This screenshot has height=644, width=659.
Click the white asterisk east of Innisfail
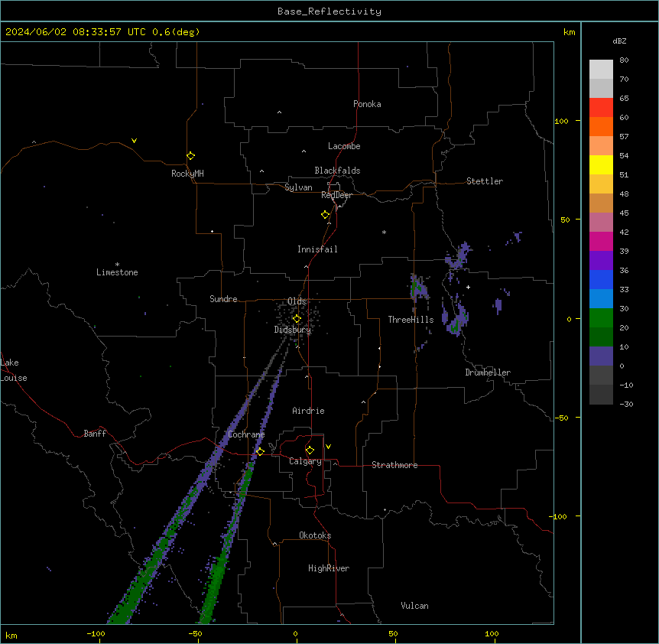[384, 232]
